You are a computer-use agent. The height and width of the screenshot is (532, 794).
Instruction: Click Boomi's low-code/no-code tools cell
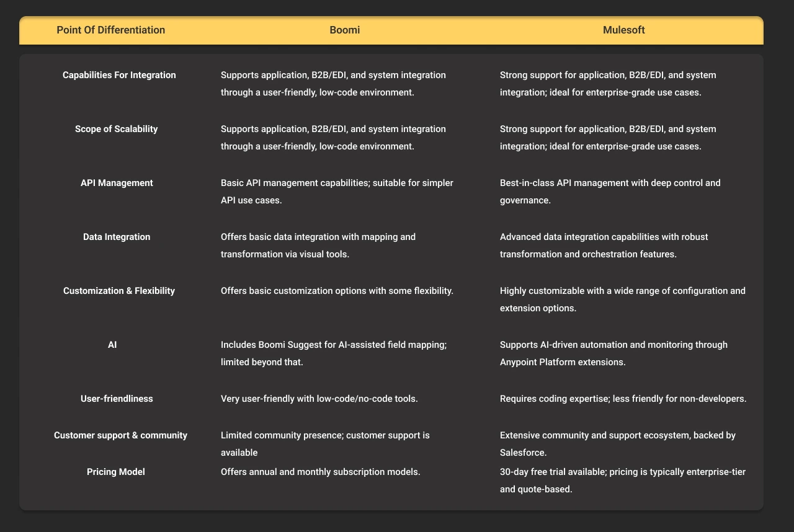pyautogui.click(x=319, y=399)
